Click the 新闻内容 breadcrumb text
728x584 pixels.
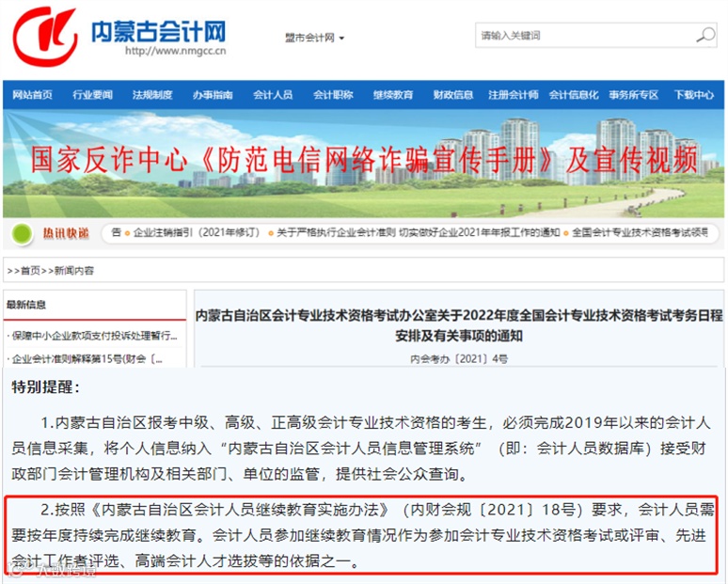[x=74, y=271]
